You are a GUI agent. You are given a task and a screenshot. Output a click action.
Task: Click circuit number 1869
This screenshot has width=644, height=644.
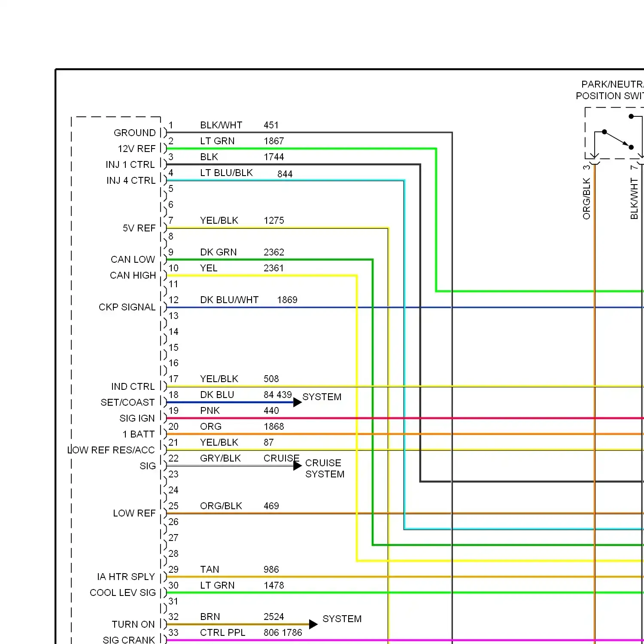(287, 300)
